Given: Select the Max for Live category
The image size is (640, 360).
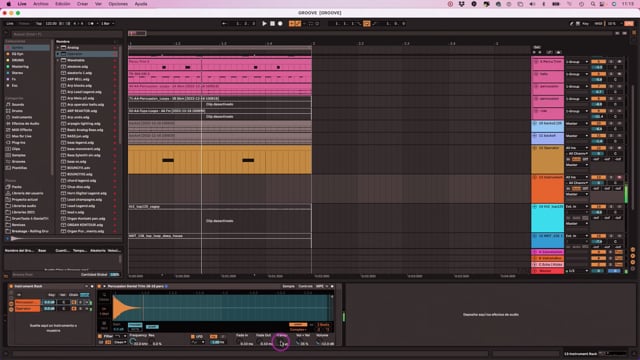Looking at the screenshot, I should [x=21, y=136].
